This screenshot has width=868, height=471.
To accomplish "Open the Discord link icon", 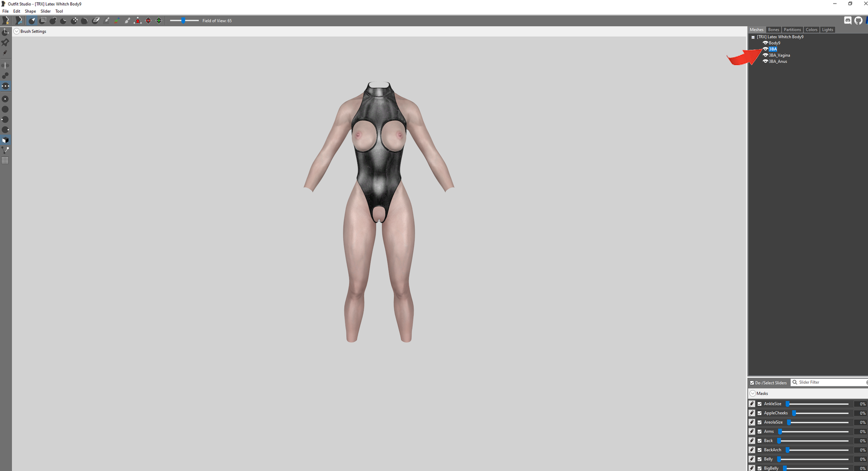I will 848,20.
